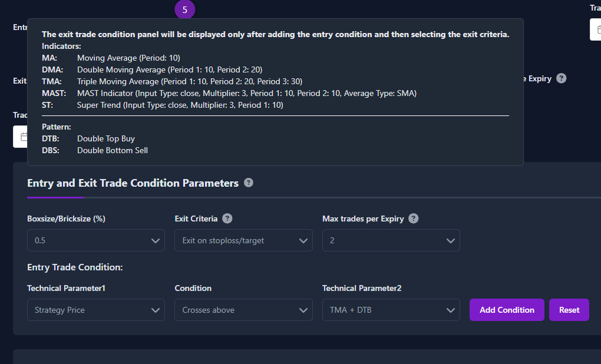
Task: Click the Double Top Buy pattern text
Action: [x=106, y=138]
